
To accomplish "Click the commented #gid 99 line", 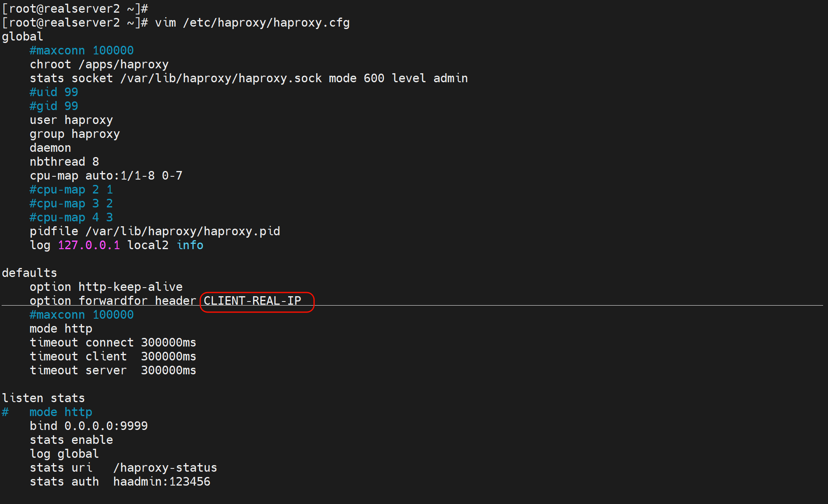I will coord(54,106).
